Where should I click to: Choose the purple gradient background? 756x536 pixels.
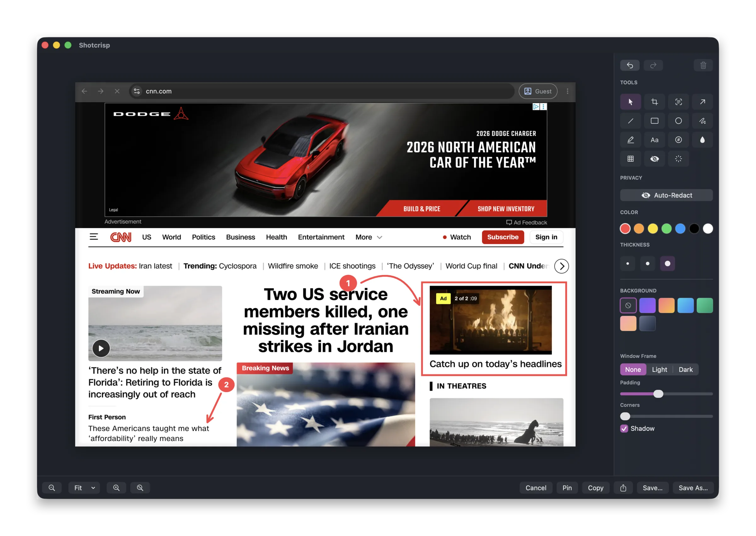click(647, 305)
